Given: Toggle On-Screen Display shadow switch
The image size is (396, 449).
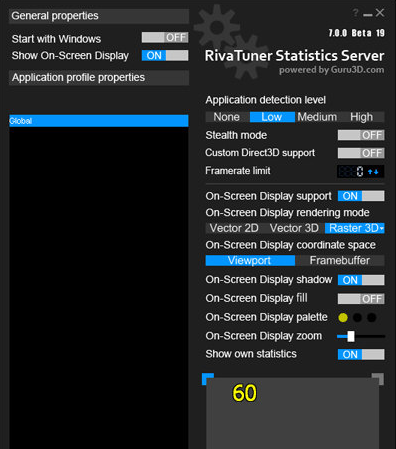Looking at the screenshot, I should click(361, 280).
